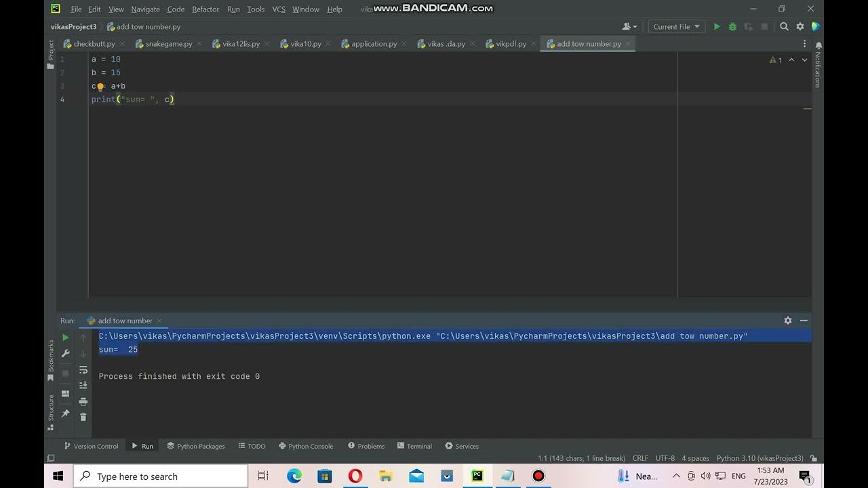The width and height of the screenshot is (868, 488).
Task: Toggle the Project sidebar panel
Action: (x=50, y=54)
